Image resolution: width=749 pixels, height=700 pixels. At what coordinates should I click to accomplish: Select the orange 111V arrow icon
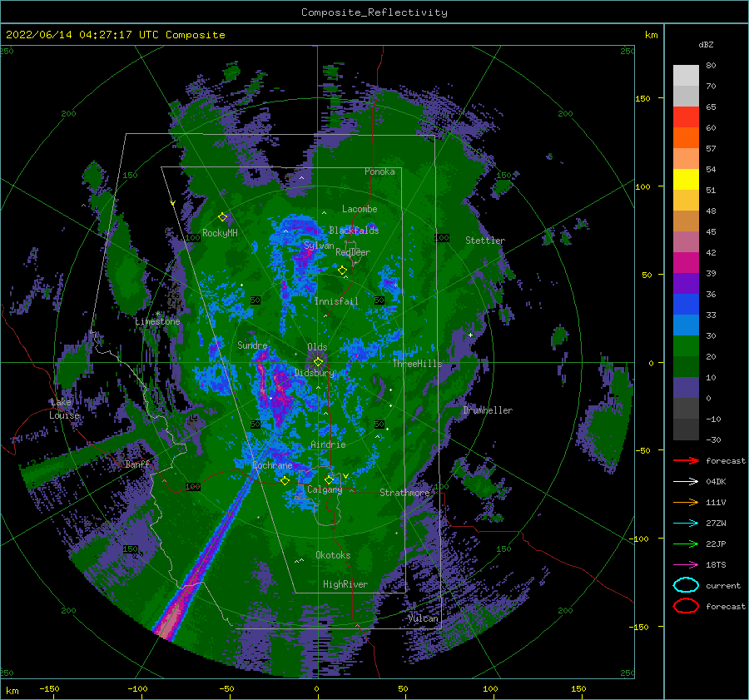pyautogui.click(x=686, y=502)
